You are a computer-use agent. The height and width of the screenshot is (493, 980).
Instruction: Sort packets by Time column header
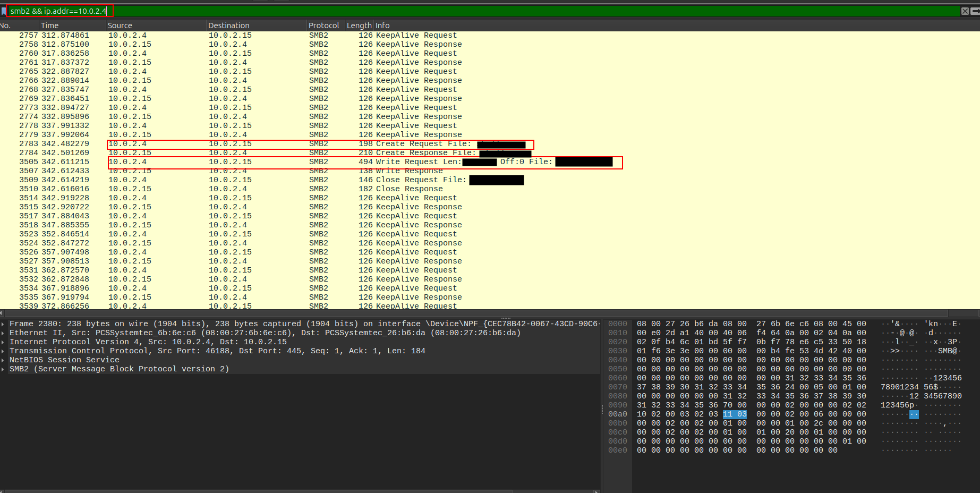click(x=50, y=25)
